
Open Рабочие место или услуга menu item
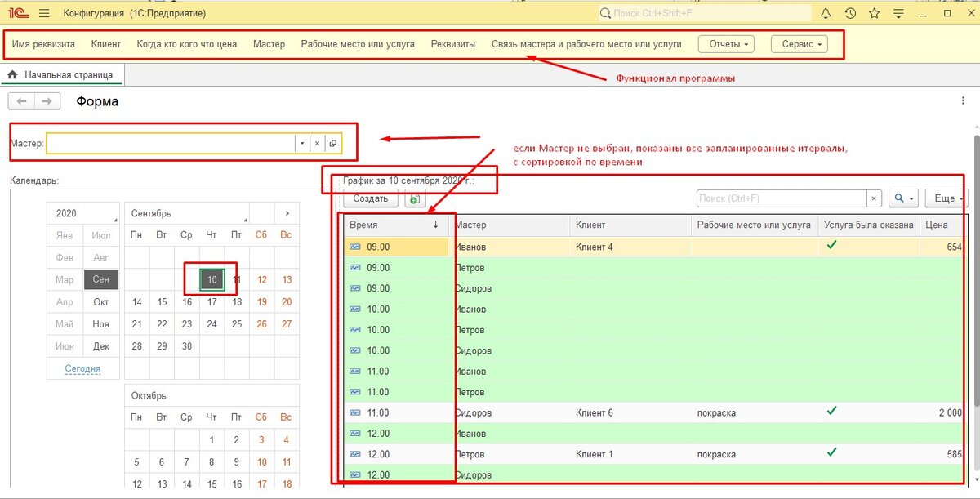(358, 44)
